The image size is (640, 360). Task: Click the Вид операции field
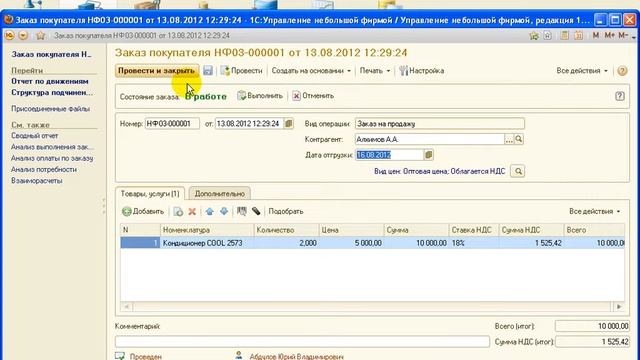(x=440, y=123)
